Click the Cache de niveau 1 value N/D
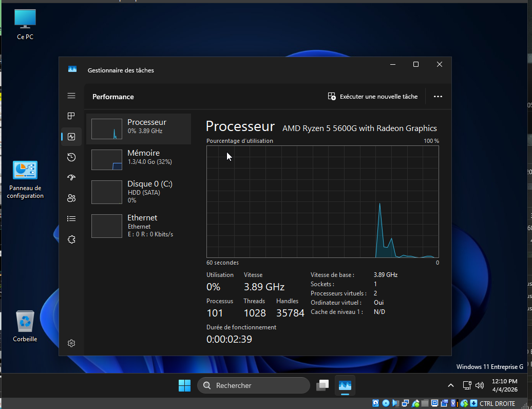The height and width of the screenshot is (409, 532). click(x=379, y=311)
